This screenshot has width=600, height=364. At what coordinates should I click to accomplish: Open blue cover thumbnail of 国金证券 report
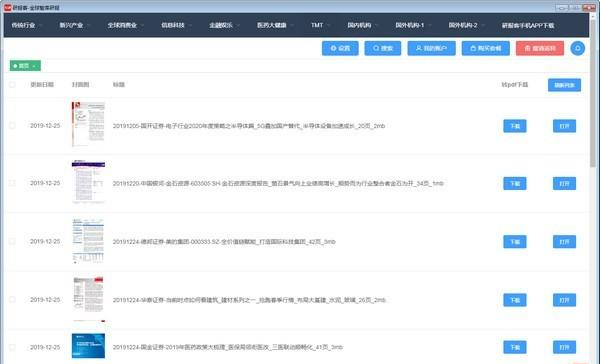point(88,346)
